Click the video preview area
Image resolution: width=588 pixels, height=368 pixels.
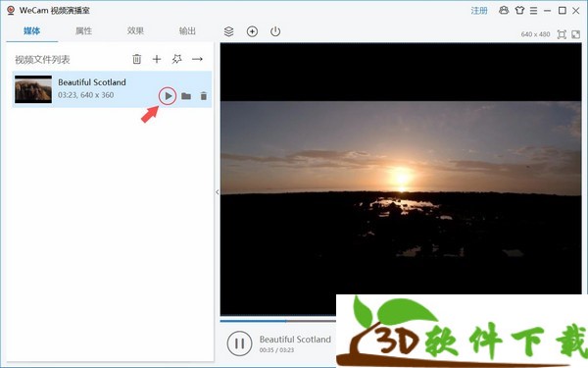pyautogui.click(x=401, y=179)
